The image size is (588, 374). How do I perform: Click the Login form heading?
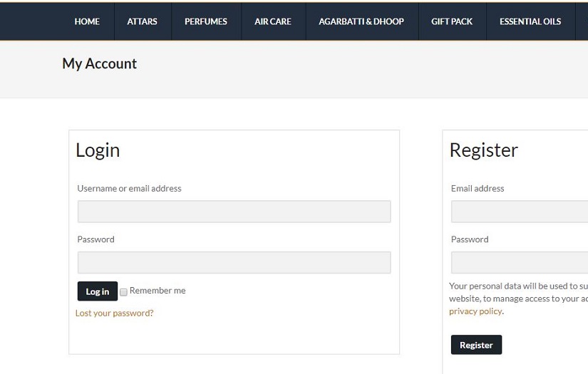tap(98, 150)
